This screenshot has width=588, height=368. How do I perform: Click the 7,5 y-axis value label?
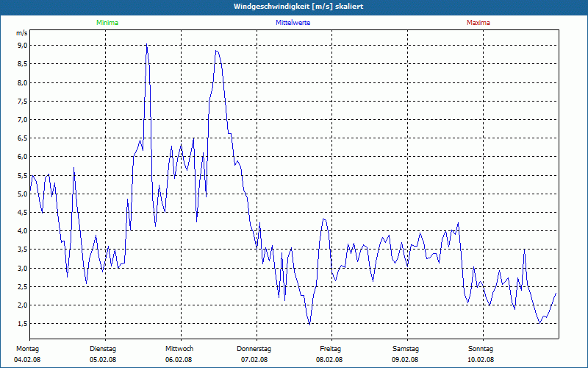click(23, 101)
